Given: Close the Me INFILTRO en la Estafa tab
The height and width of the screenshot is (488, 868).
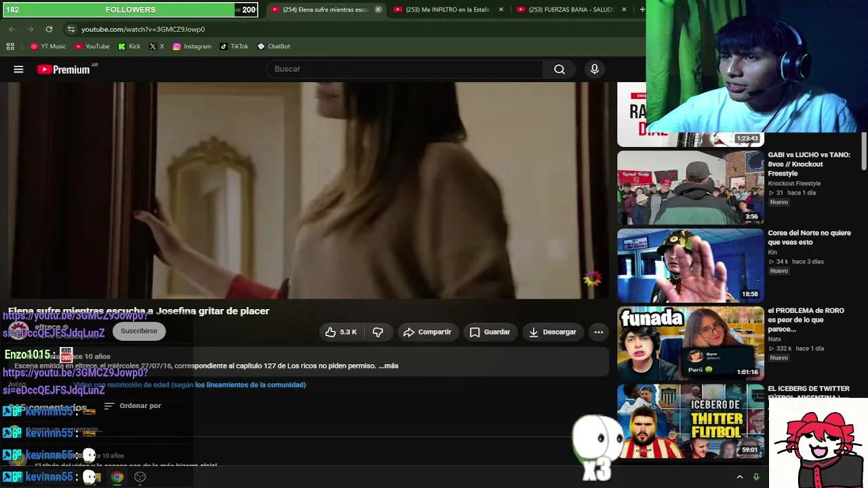Looking at the screenshot, I should click(x=501, y=9).
